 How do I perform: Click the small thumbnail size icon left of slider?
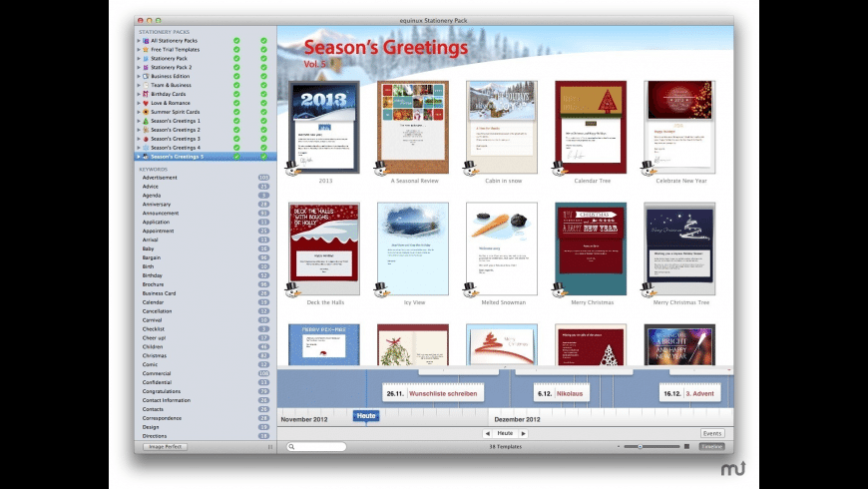(619, 446)
